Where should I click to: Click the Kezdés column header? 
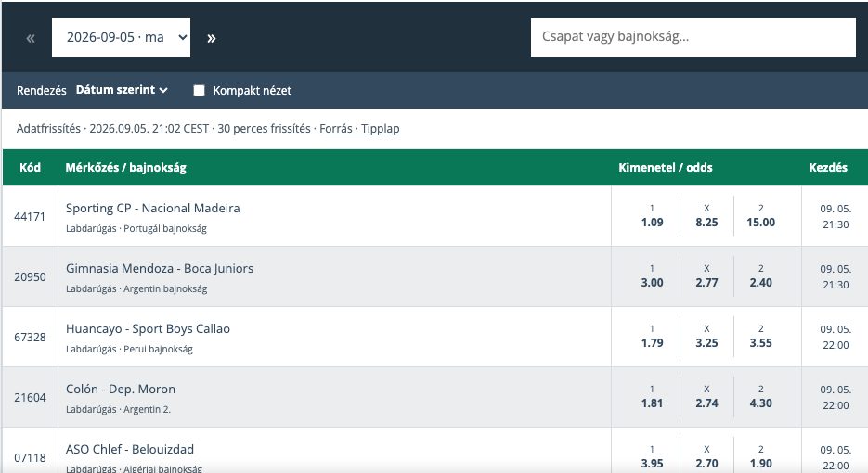(827, 167)
